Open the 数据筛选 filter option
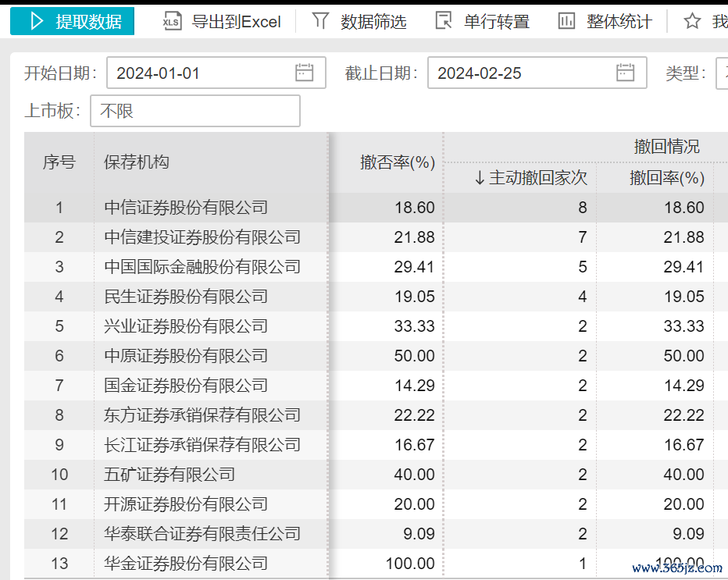This screenshot has height=580, width=728. pos(359,21)
